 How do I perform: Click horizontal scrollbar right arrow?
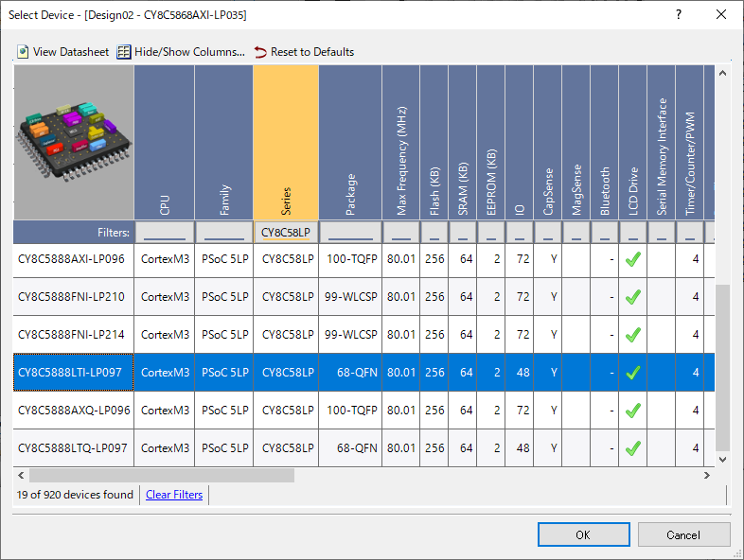707,475
